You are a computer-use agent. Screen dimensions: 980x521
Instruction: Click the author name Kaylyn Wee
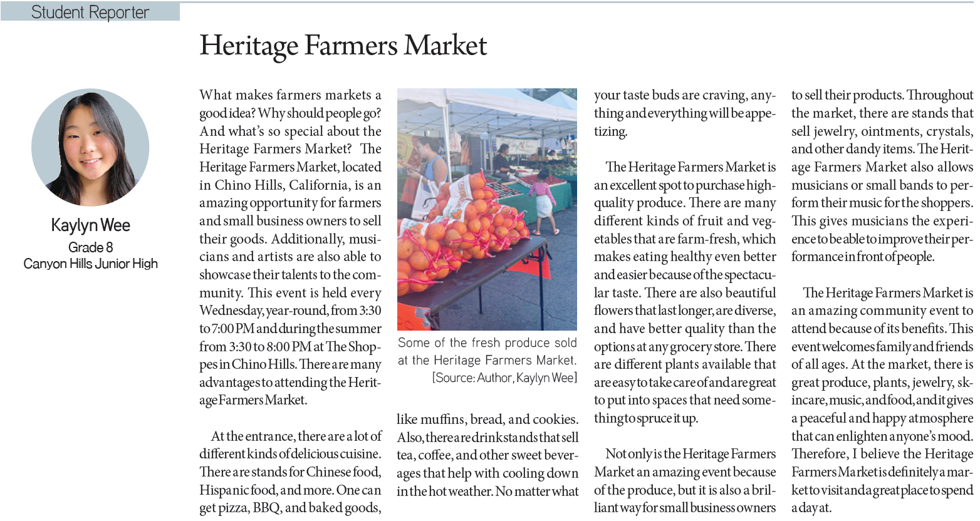pos(90,225)
